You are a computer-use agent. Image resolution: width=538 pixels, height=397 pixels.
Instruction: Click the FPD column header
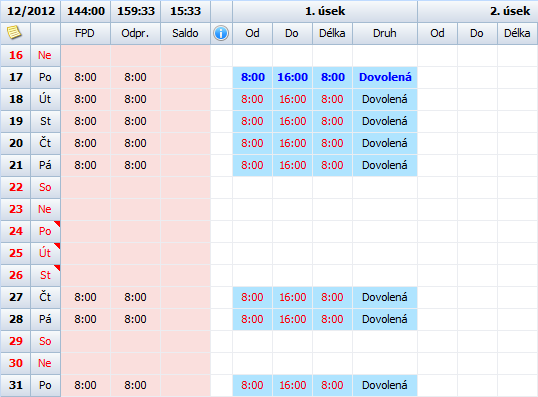[85, 33]
